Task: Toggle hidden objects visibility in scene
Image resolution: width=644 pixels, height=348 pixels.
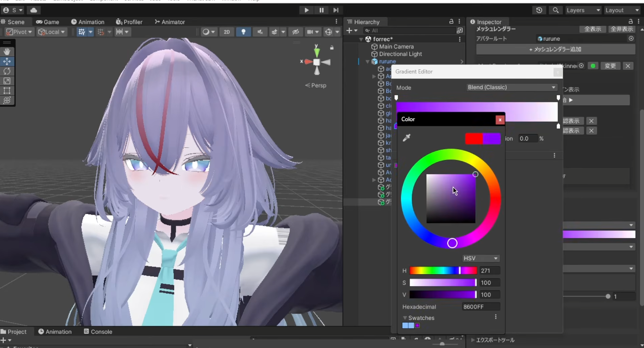Action: coord(295,32)
